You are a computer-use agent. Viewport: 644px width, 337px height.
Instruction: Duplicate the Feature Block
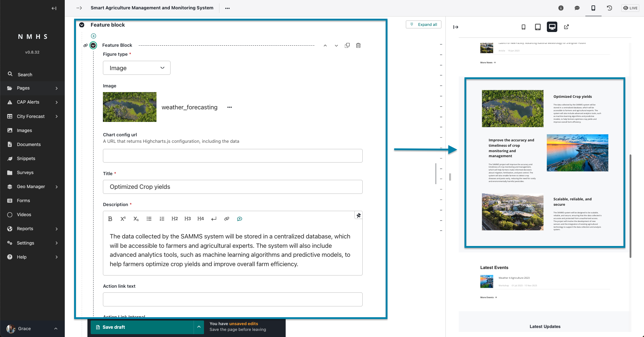click(x=347, y=45)
